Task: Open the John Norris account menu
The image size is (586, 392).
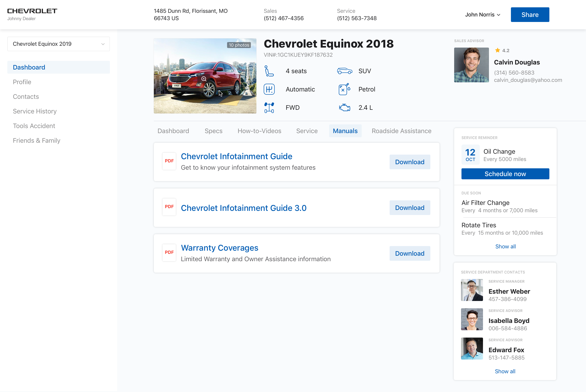Action: 483,14
